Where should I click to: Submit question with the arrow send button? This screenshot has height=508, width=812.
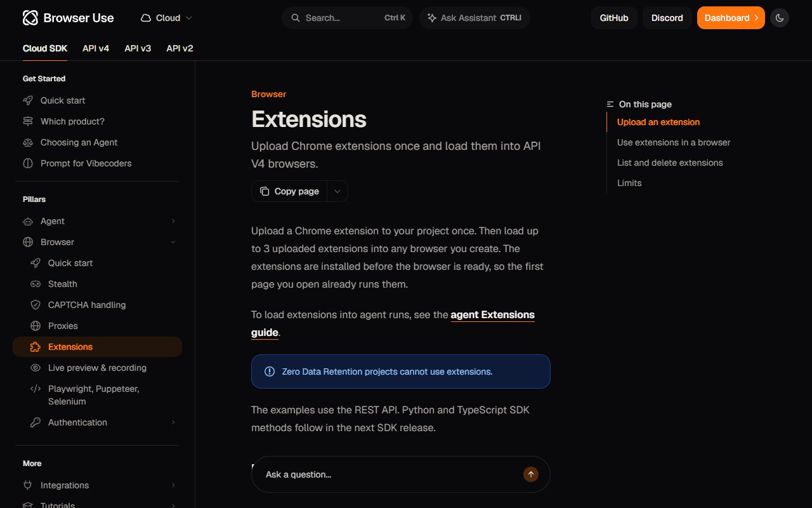click(530, 474)
